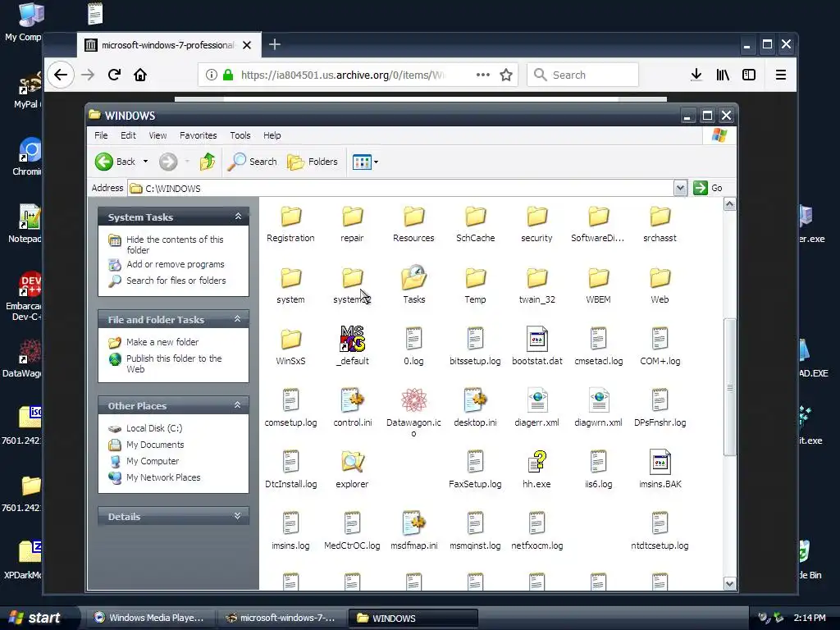Screen dimensions: 840x630
Task: Click the file list scroll-up arrow
Action: click(729, 204)
